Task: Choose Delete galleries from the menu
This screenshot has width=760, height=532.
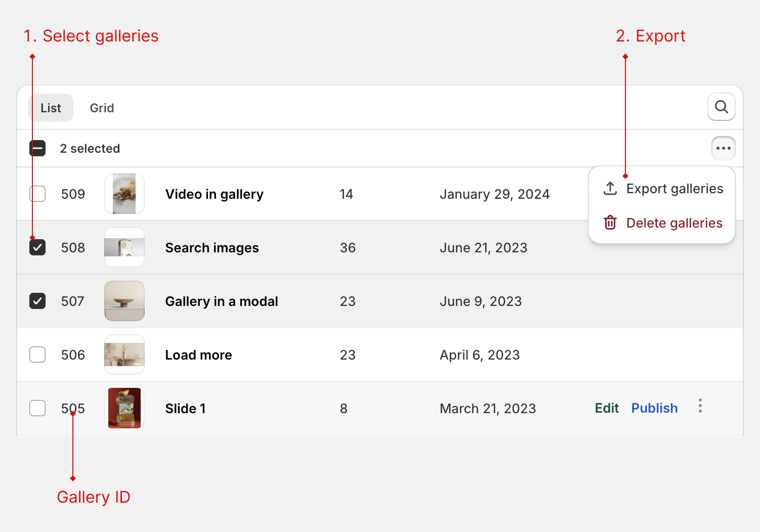Action: coord(674,223)
